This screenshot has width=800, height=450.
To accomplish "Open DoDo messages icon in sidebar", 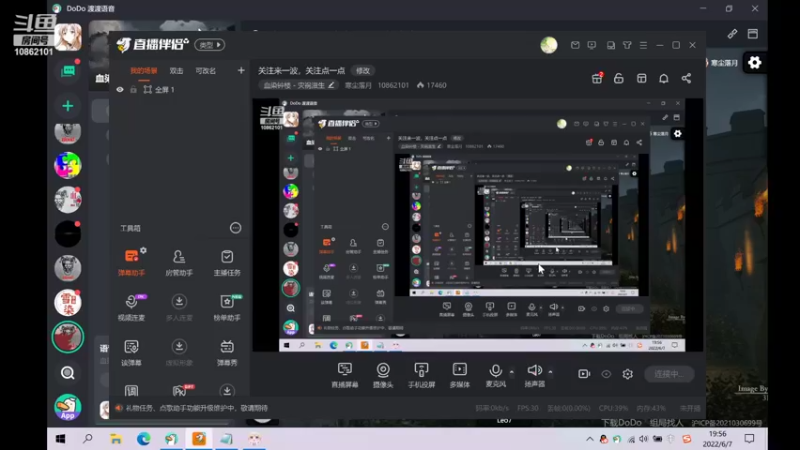I will [68, 71].
